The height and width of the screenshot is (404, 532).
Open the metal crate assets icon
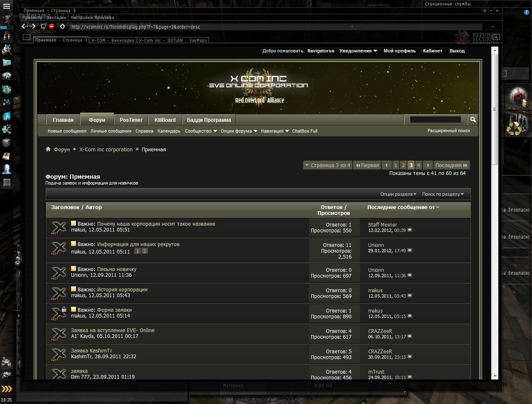click(7, 143)
